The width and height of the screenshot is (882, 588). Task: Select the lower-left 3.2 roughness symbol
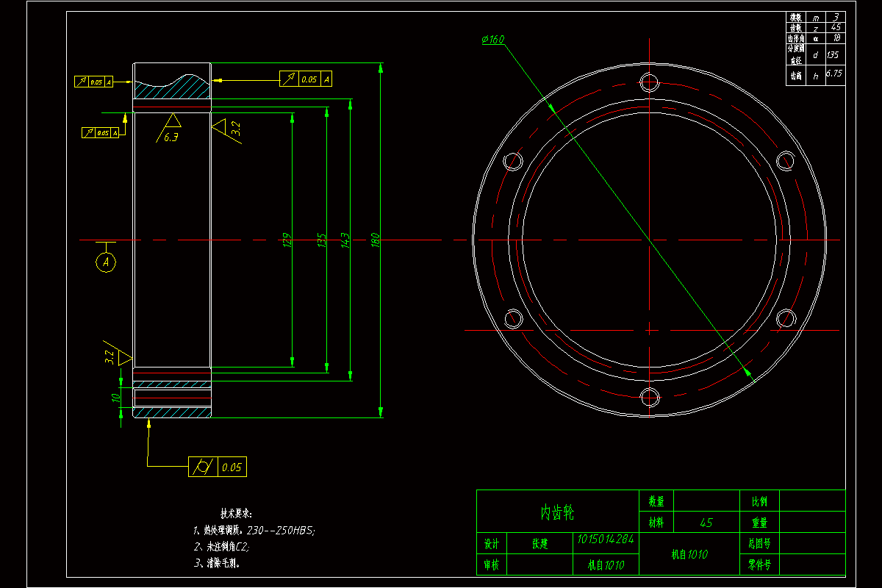coord(118,354)
